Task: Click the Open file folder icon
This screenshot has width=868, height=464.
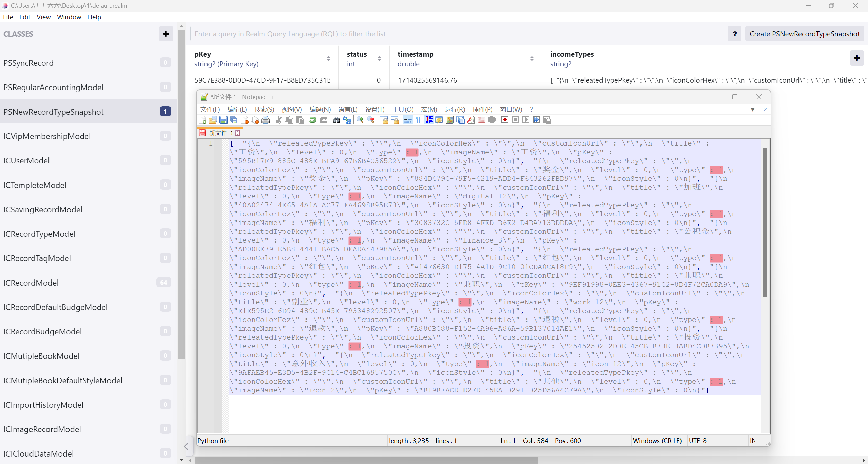Action: 213,120
